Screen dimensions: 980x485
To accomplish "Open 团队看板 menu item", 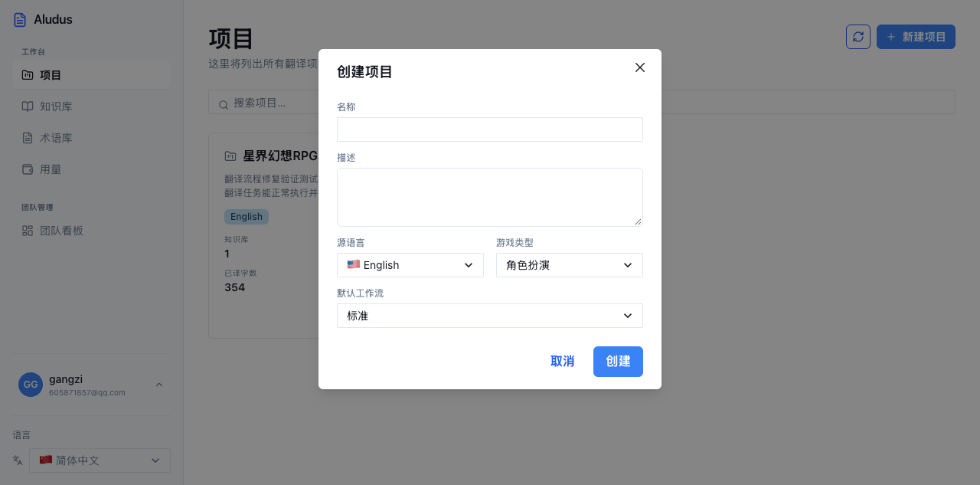I will pos(91,231).
